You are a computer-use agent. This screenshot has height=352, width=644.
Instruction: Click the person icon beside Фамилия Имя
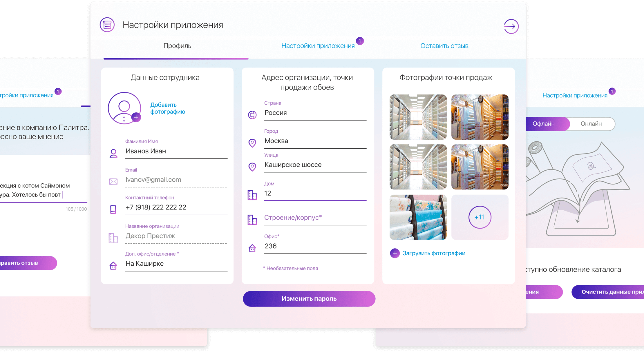pos(113,153)
